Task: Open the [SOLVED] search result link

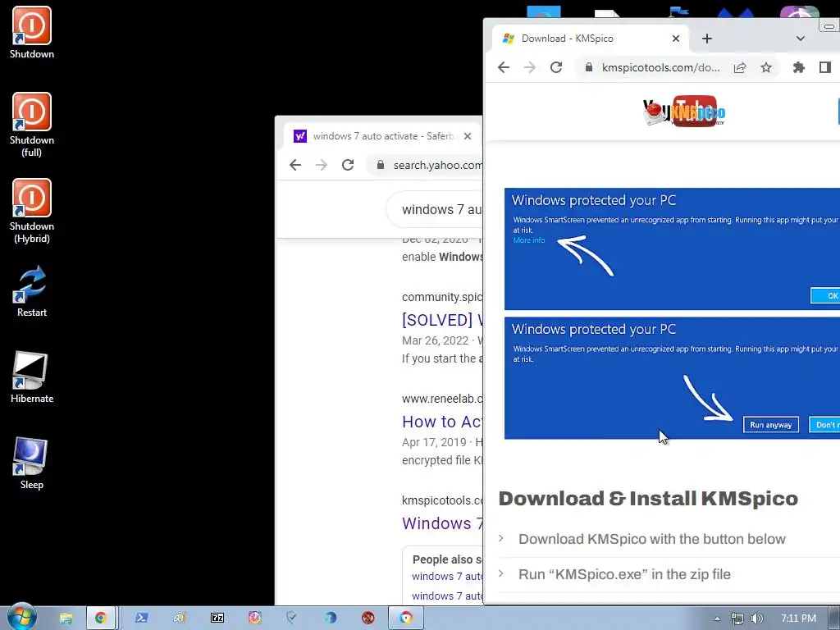Action: [x=442, y=320]
